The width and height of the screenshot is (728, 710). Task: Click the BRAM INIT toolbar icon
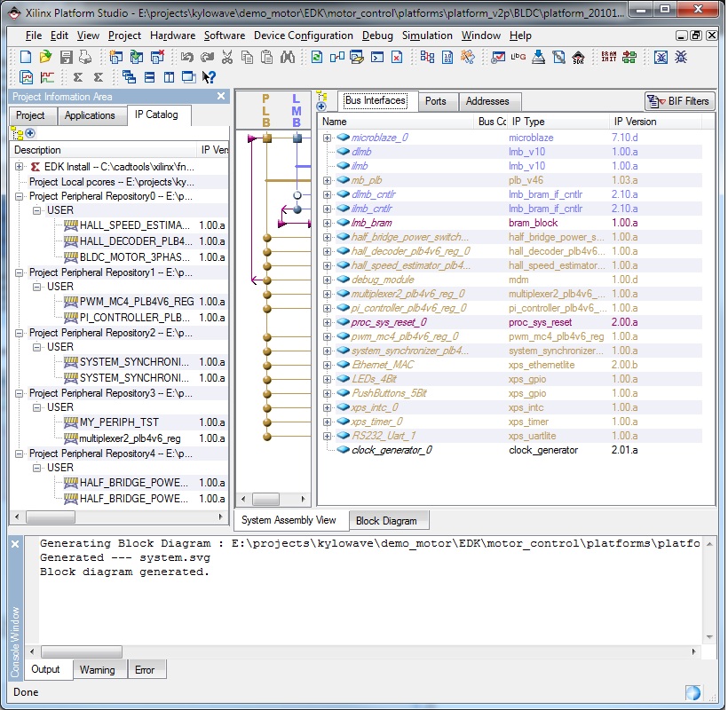(x=609, y=57)
